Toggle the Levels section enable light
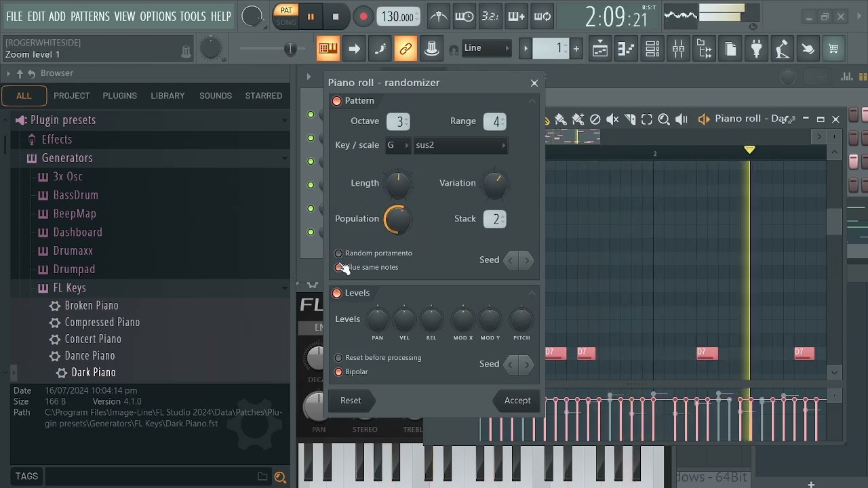The height and width of the screenshot is (488, 868). (337, 293)
